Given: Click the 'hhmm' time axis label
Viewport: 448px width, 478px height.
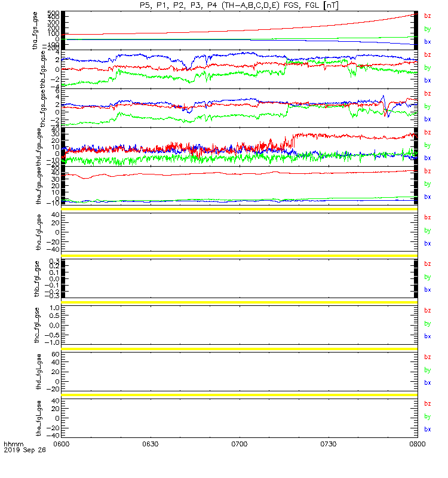Looking at the screenshot, I should 13,444.
